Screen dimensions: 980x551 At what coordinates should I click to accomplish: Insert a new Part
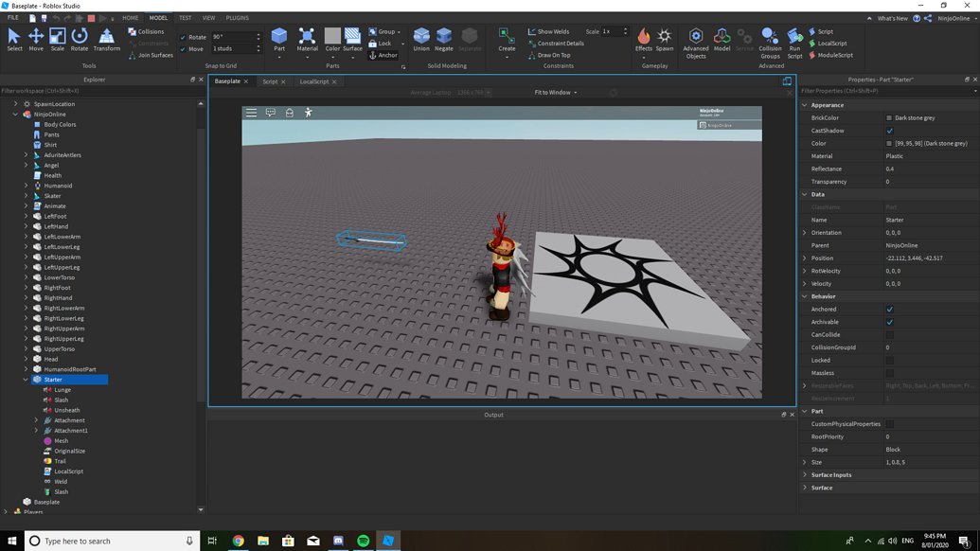[x=279, y=40]
